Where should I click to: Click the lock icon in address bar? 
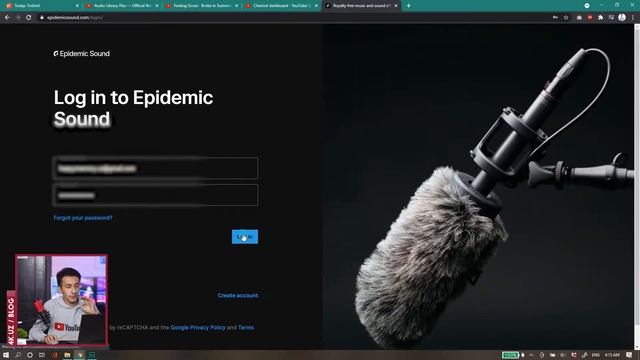click(x=42, y=18)
